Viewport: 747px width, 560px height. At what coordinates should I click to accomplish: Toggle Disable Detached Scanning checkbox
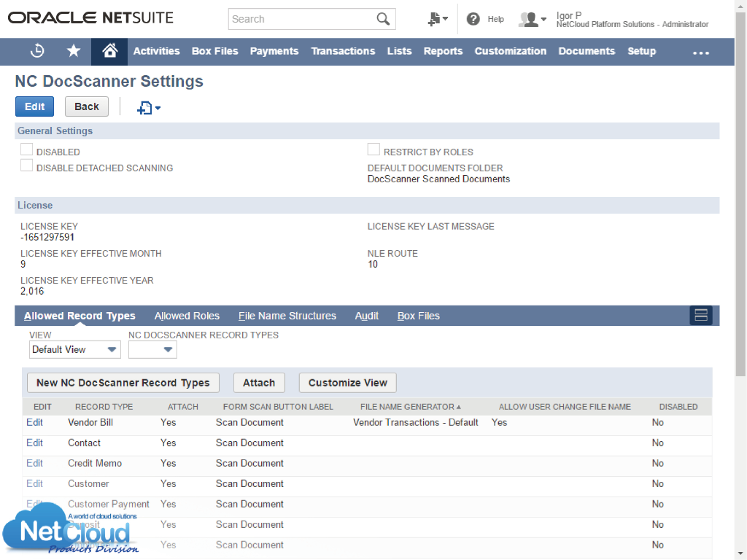tap(27, 166)
